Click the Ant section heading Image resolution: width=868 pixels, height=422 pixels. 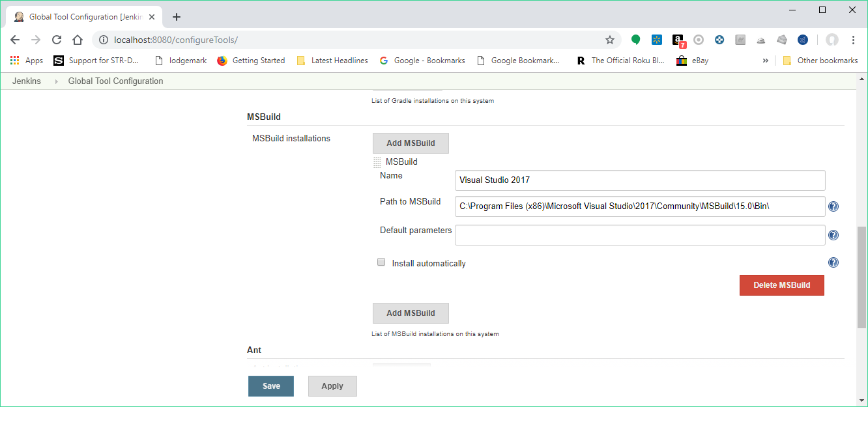254,350
